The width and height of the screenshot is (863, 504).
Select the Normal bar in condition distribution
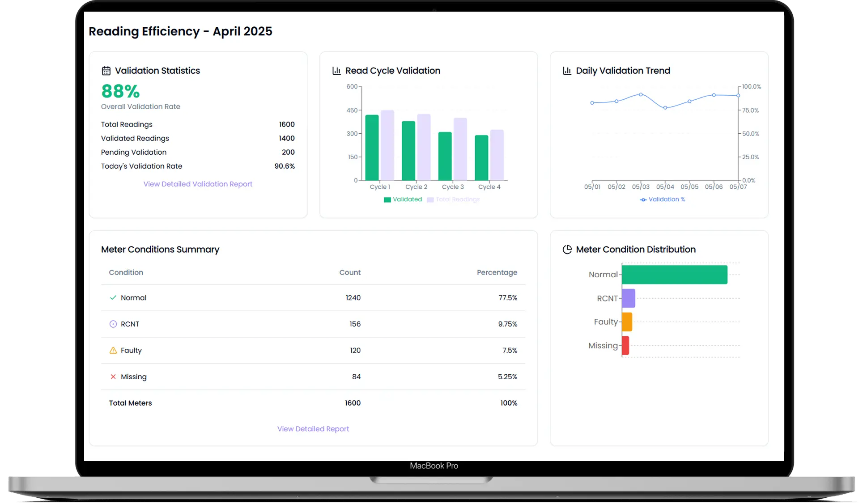[x=675, y=274]
